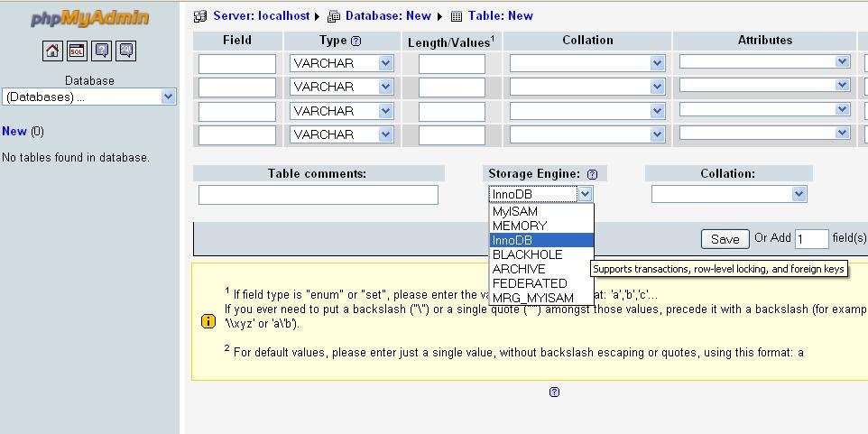Click the database icon in the breadcrumb
This screenshot has width=868, height=434.
coord(333,16)
